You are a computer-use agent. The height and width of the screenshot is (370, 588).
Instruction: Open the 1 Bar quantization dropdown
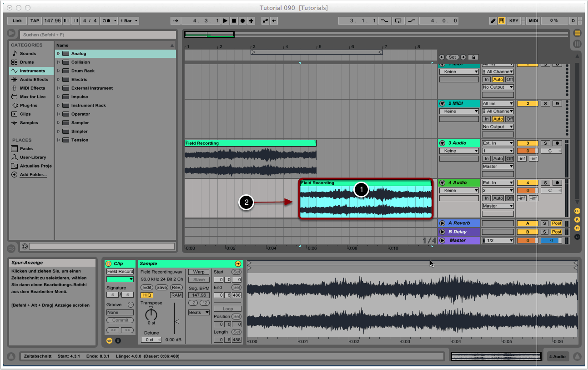pyautogui.click(x=129, y=21)
